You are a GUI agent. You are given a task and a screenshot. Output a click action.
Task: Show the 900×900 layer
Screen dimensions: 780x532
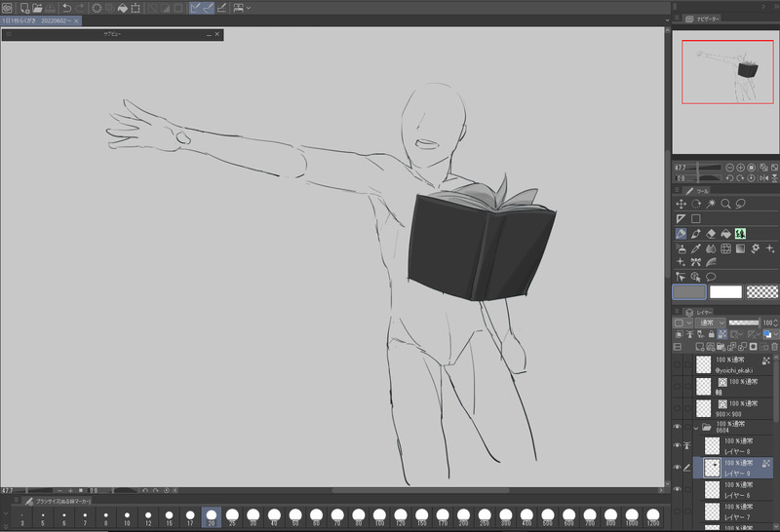[677, 408]
